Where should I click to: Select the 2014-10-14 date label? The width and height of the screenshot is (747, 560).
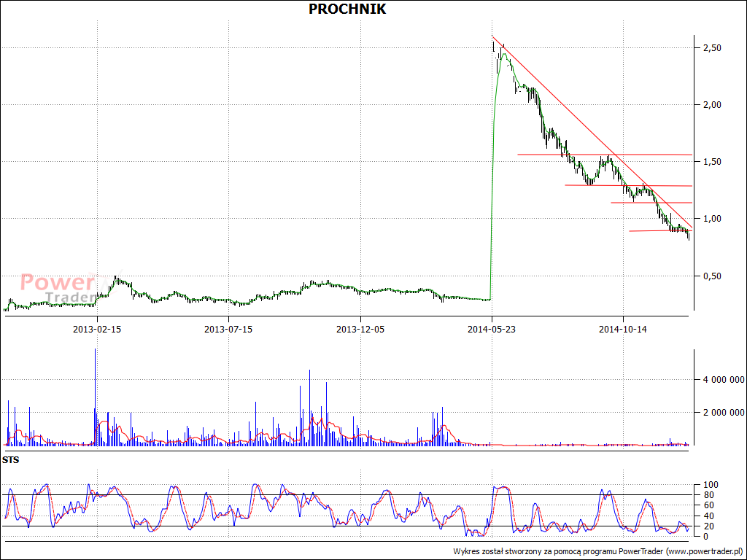click(x=623, y=329)
